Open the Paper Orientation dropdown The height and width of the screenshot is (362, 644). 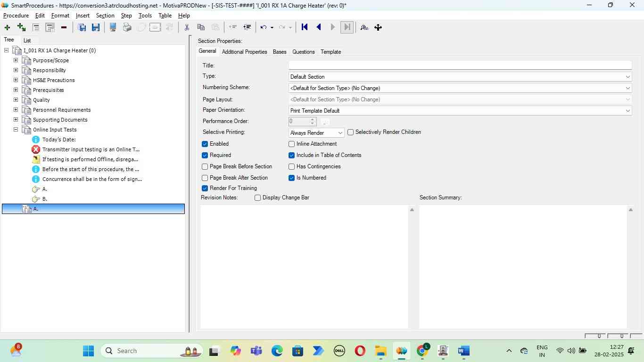460,111
